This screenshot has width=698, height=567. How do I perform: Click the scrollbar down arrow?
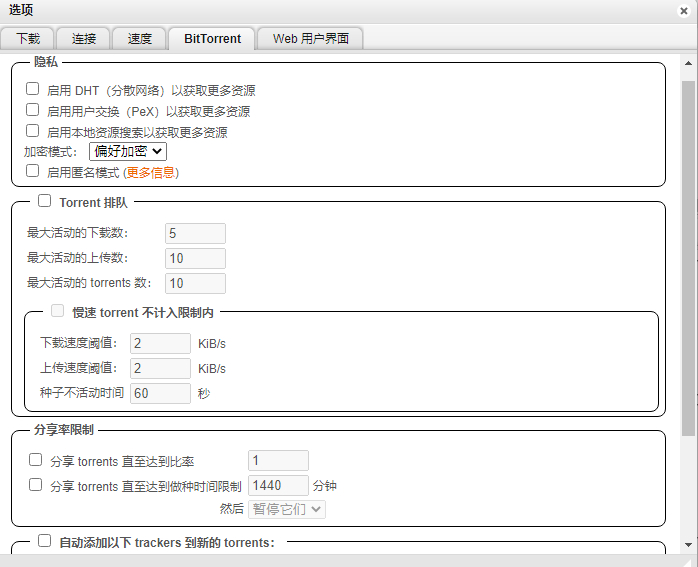(688, 545)
